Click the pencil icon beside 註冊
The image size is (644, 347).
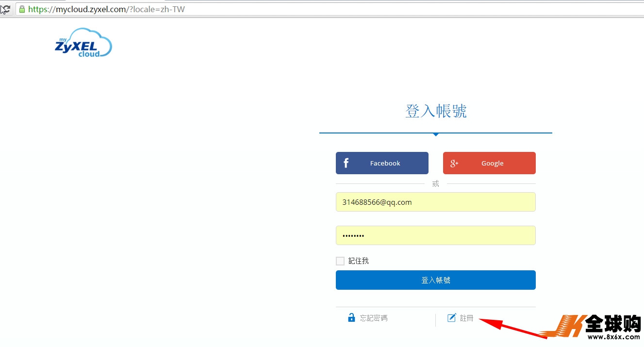point(451,317)
